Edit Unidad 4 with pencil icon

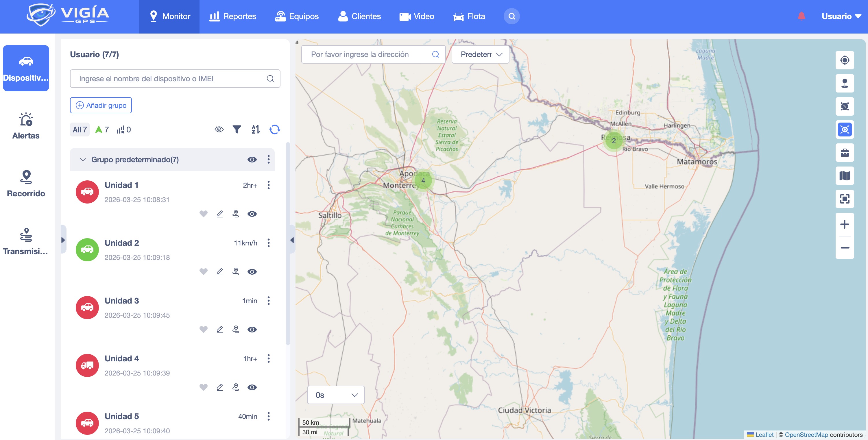(x=219, y=387)
